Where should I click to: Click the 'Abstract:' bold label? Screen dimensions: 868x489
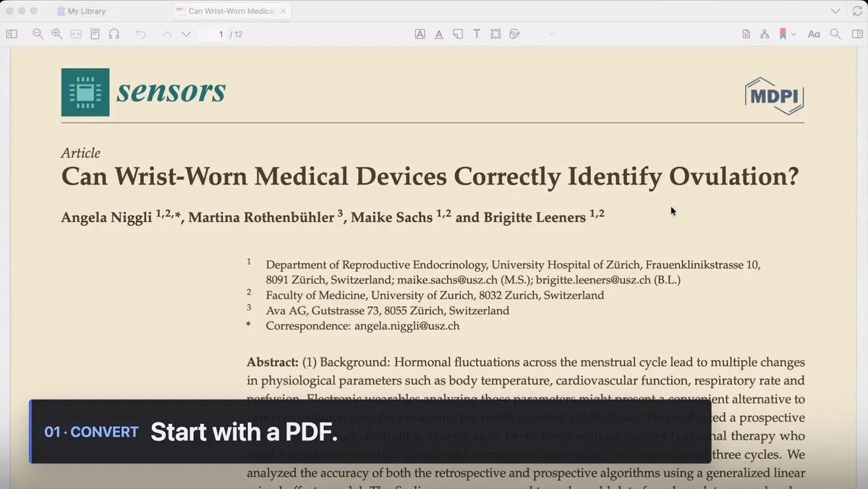click(273, 362)
